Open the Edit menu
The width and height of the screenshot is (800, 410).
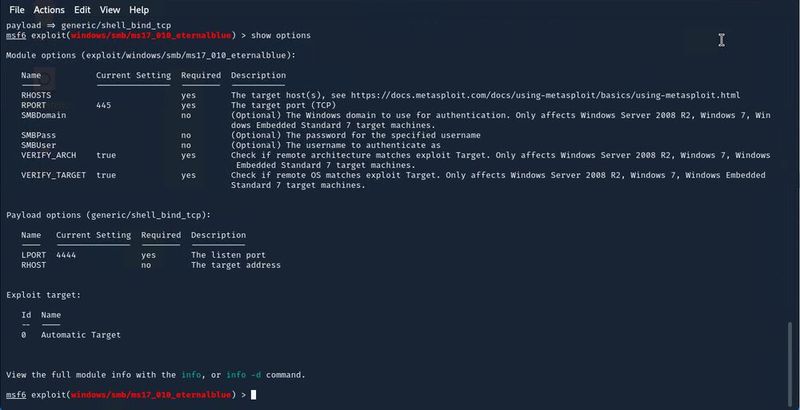[x=82, y=10]
